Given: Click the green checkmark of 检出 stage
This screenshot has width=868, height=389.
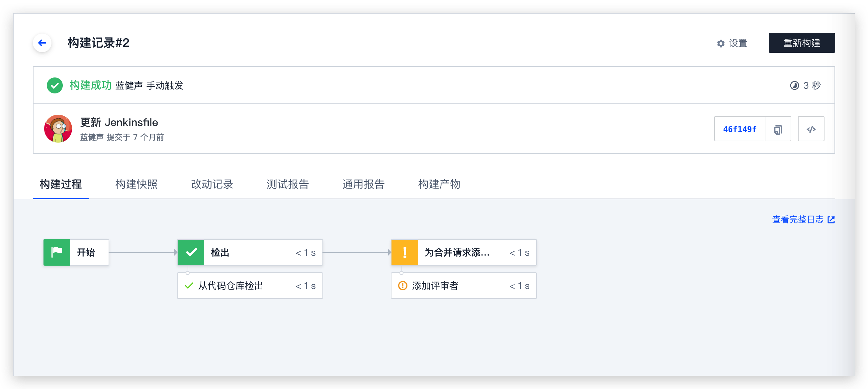Looking at the screenshot, I should pyautogui.click(x=191, y=252).
